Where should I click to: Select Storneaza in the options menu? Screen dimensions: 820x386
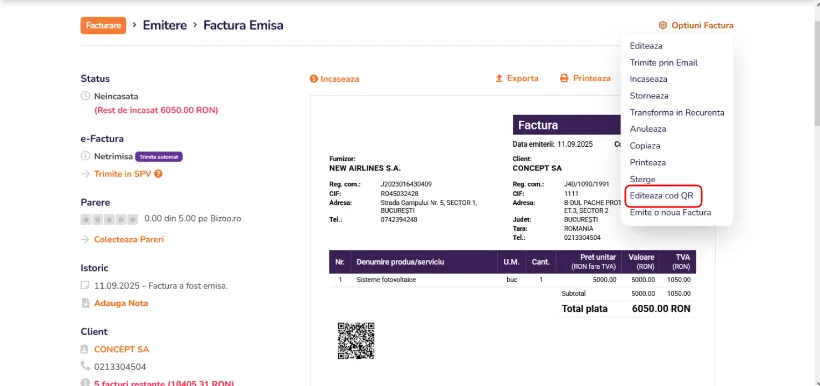649,96
